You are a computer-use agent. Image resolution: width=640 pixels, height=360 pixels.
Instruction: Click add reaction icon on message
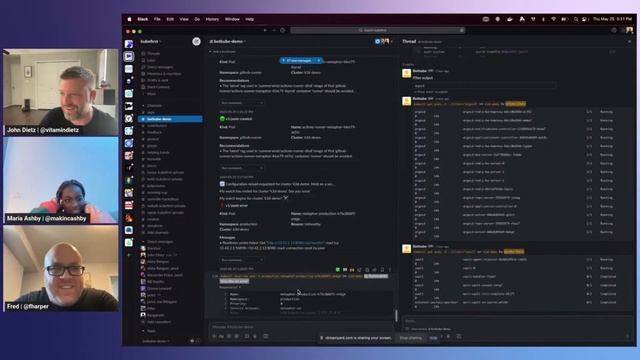click(x=359, y=270)
